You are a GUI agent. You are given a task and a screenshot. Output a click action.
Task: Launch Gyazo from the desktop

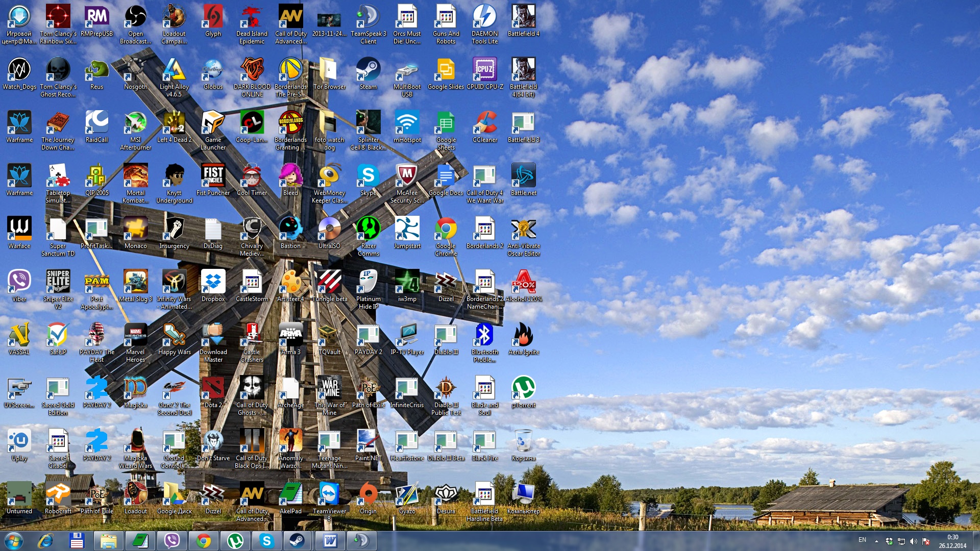pos(407,498)
